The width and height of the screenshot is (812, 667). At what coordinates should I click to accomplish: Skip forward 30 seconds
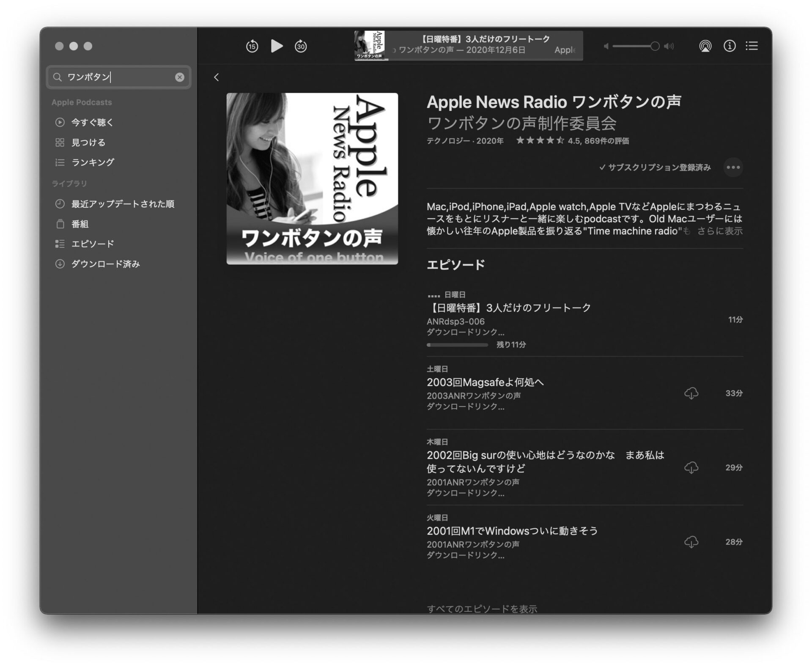[x=301, y=46]
